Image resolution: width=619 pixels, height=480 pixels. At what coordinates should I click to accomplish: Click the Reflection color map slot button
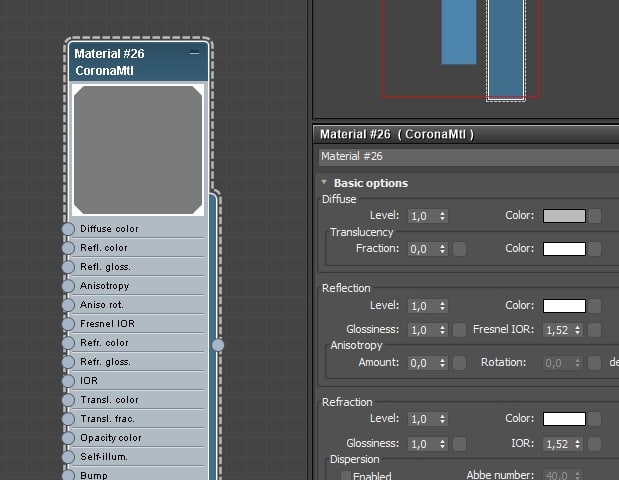point(595,306)
